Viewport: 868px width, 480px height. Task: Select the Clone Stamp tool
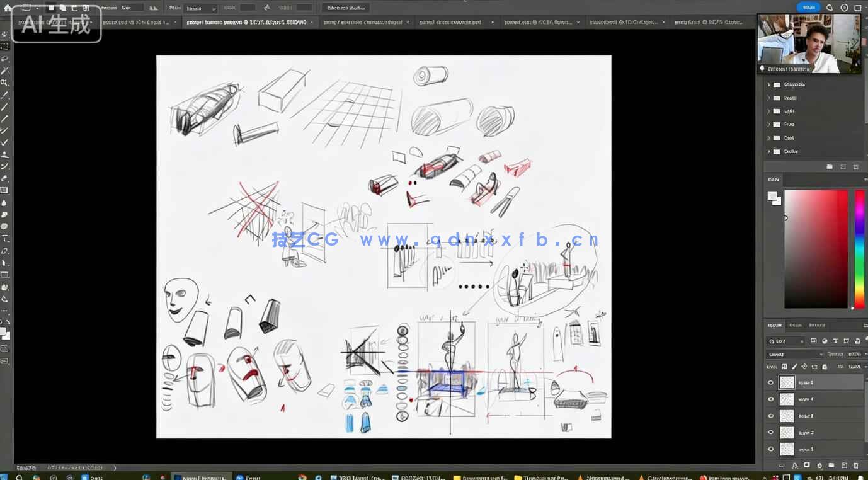coord(4,154)
